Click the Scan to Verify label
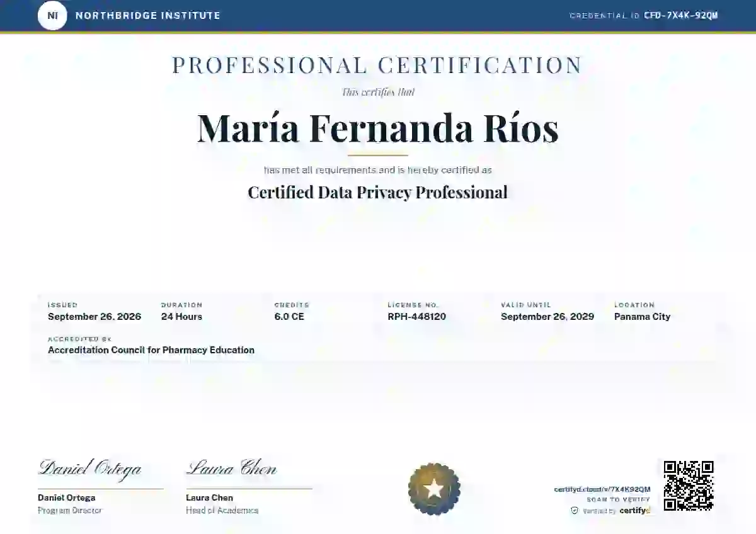The image size is (756, 534). 619,500
